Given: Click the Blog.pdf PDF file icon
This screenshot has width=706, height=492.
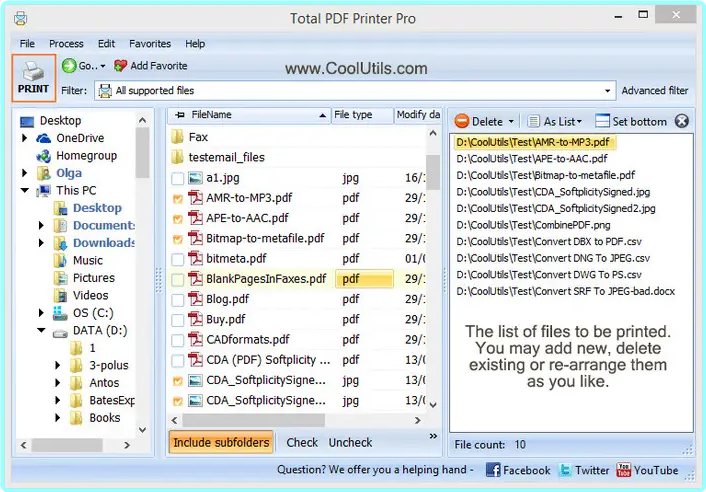Looking at the screenshot, I should click(x=195, y=299).
